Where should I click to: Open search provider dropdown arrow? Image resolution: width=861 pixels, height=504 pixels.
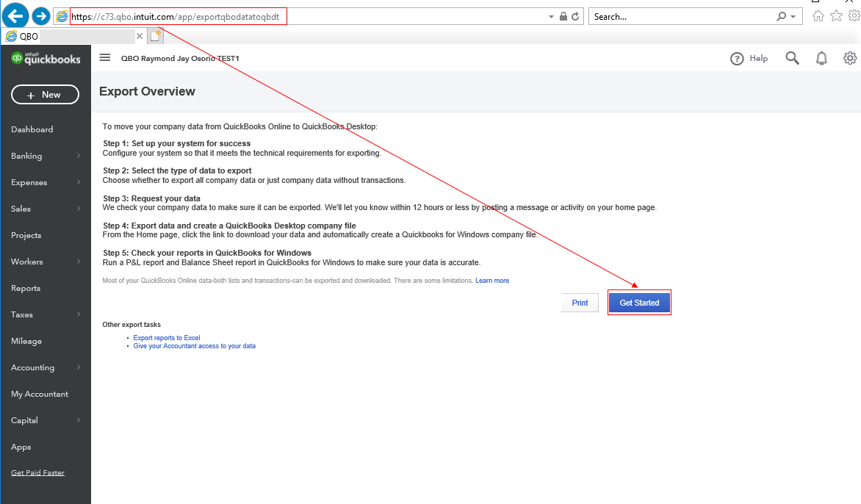click(x=793, y=17)
